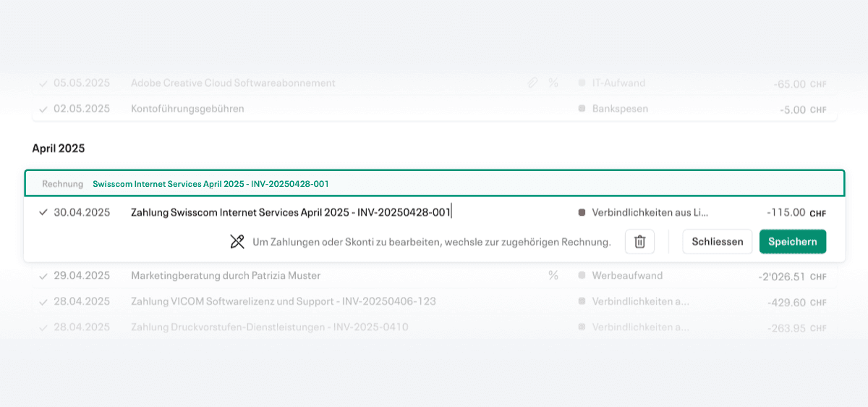Open the Werbeaufwand account category
868x407 pixels.
[x=620, y=276]
